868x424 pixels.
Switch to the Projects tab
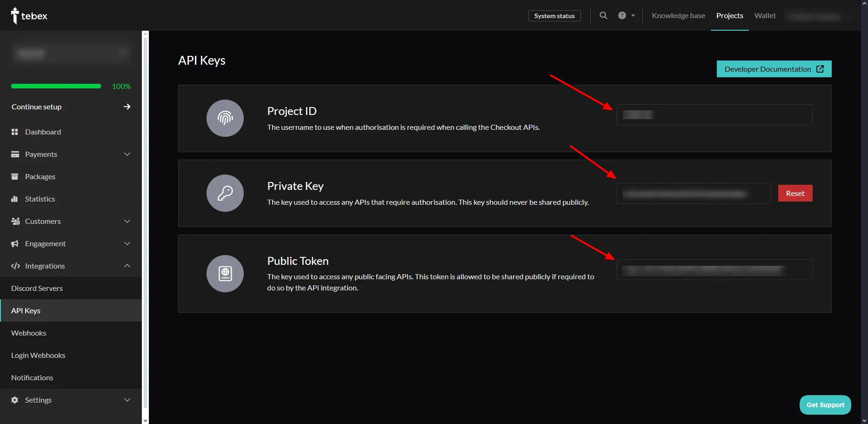pyautogui.click(x=729, y=15)
